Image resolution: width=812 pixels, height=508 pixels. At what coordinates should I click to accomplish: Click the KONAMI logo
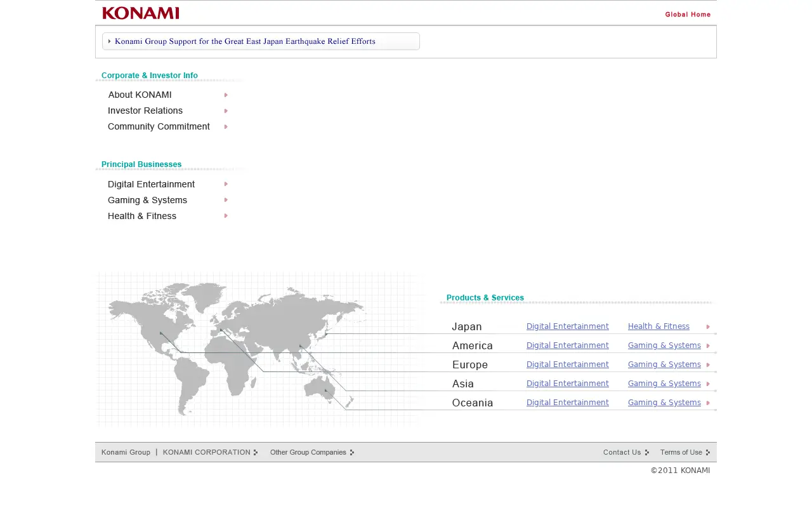pos(141,13)
